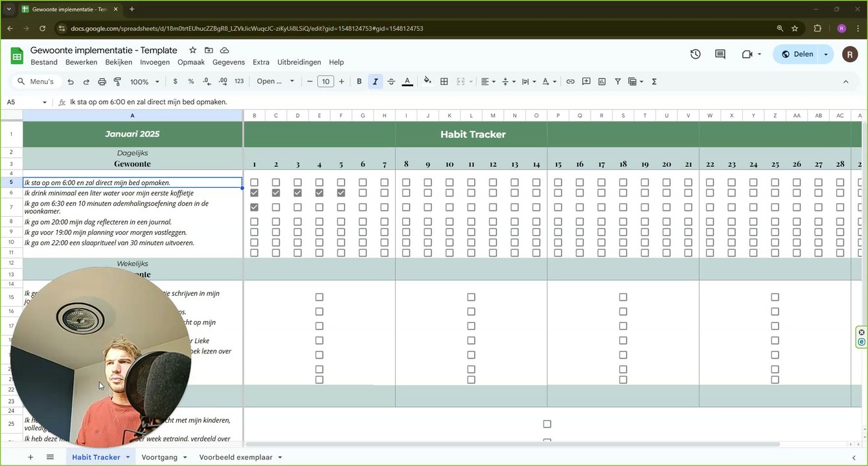Expand the Name Box dropdown arrow
Image resolution: width=868 pixels, height=466 pixels.
pos(45,102)
